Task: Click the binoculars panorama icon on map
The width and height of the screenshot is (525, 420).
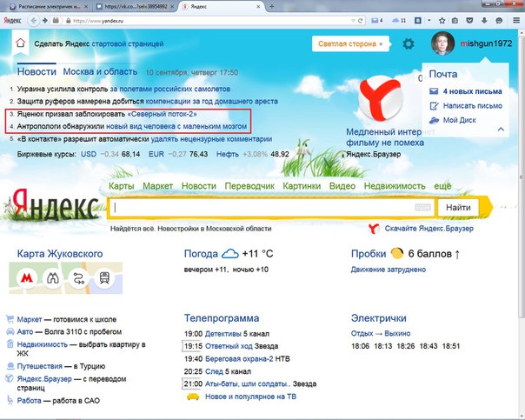Action: tap(52, 277)
